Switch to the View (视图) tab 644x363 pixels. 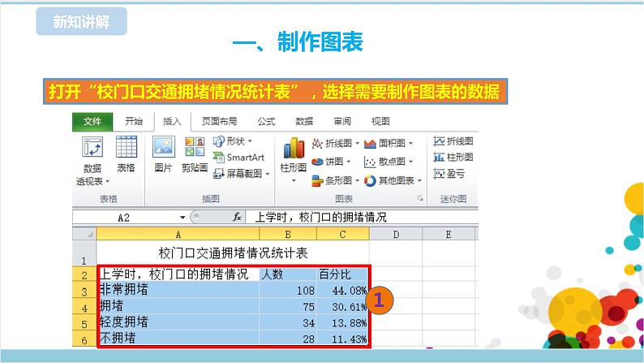coord(380,121)
